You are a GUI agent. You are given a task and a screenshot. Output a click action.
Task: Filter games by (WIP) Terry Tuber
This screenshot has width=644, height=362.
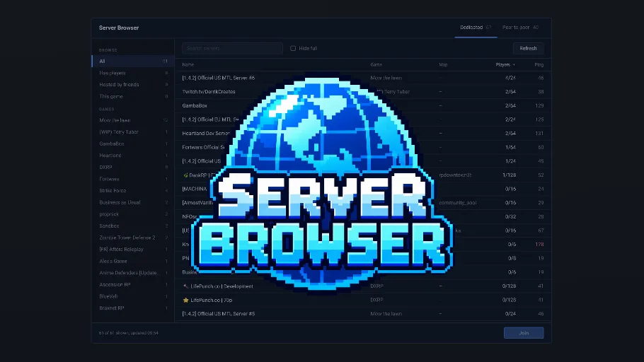tap(133, 132)
